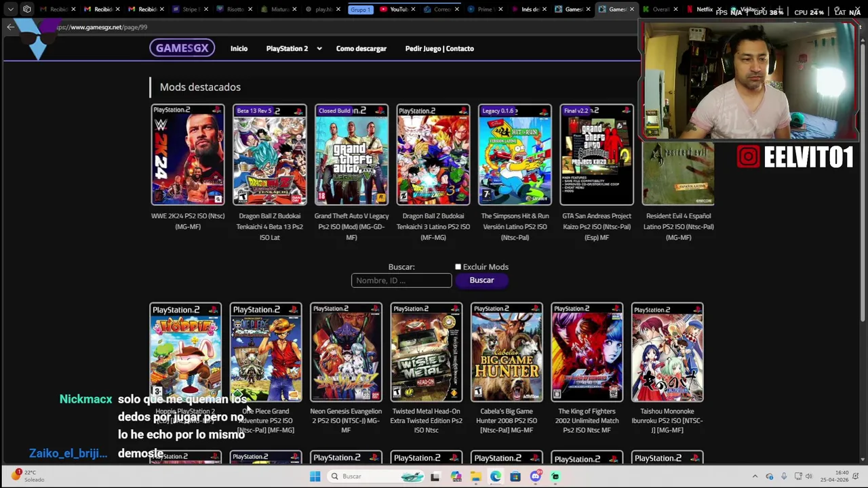Open File Explorer from taskbar
Viewport: 868px width, 488px height.
point(476,476)
